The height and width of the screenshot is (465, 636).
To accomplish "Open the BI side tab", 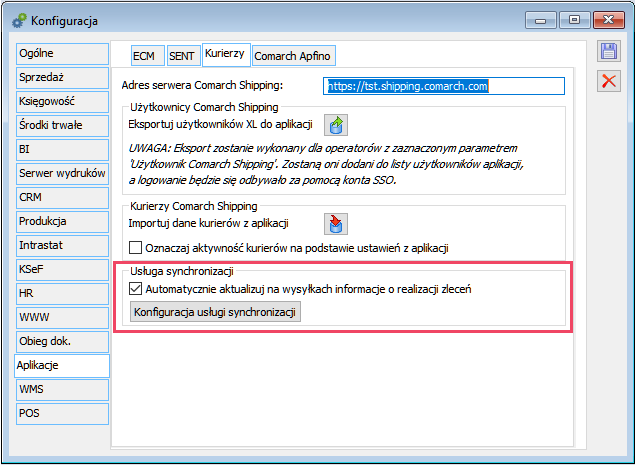I will point(62,149).
